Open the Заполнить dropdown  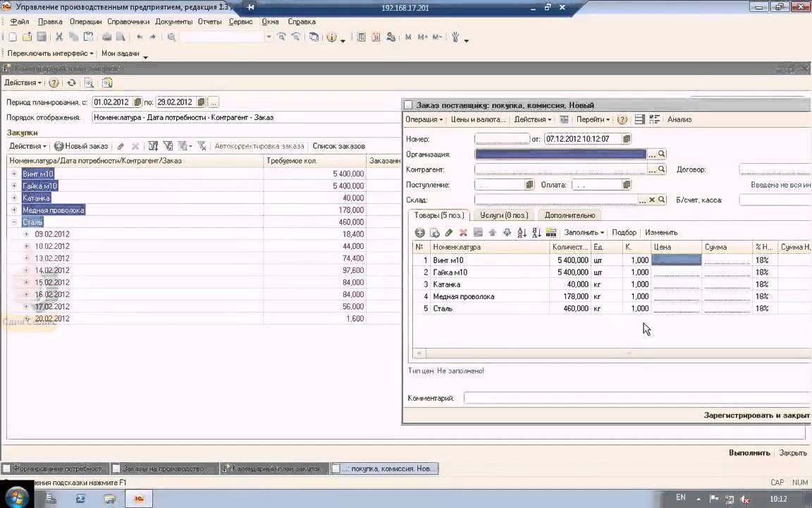pyautogui.click(x=584, y=233)
